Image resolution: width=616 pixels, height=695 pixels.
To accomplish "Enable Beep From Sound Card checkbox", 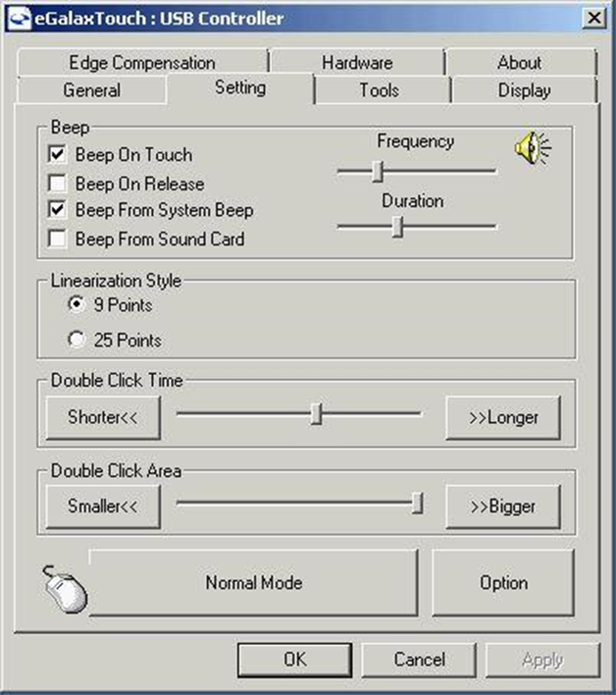I will coord(58,239).
